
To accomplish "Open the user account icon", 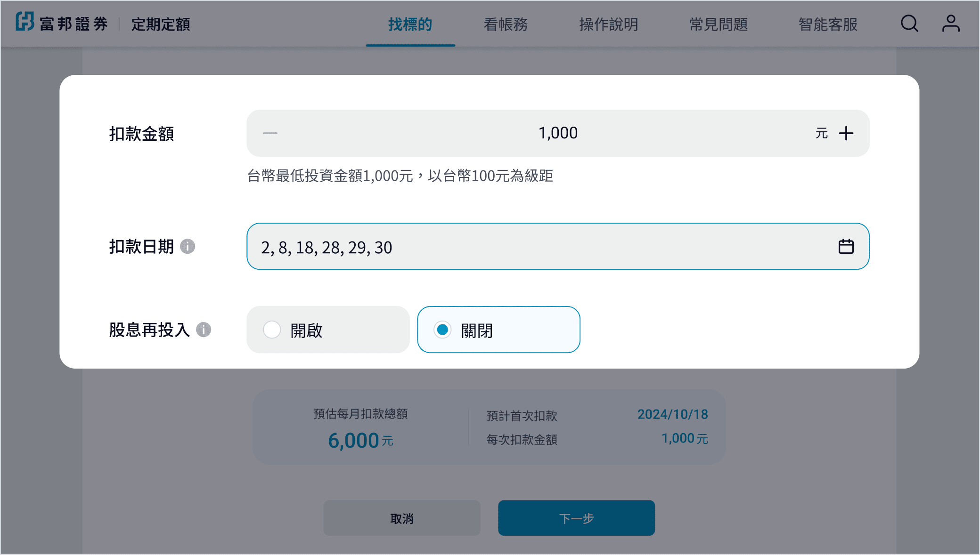I will click(950, 24).
